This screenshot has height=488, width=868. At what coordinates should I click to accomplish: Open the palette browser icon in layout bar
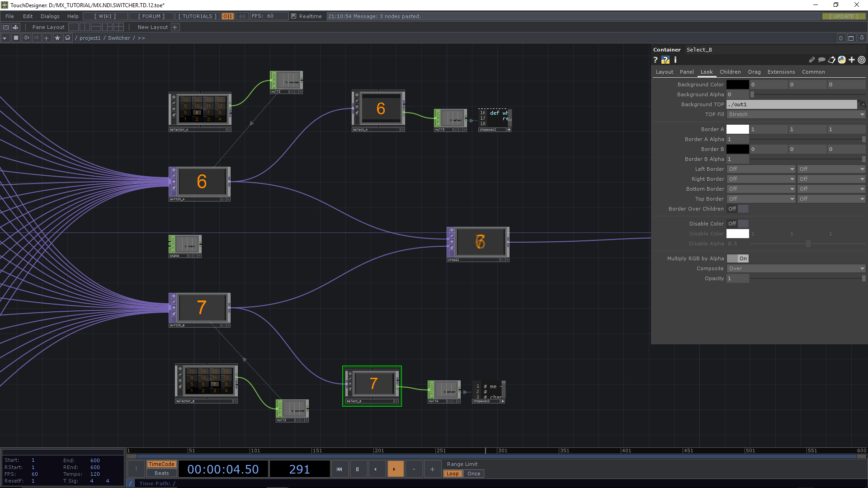pos(16,27)
